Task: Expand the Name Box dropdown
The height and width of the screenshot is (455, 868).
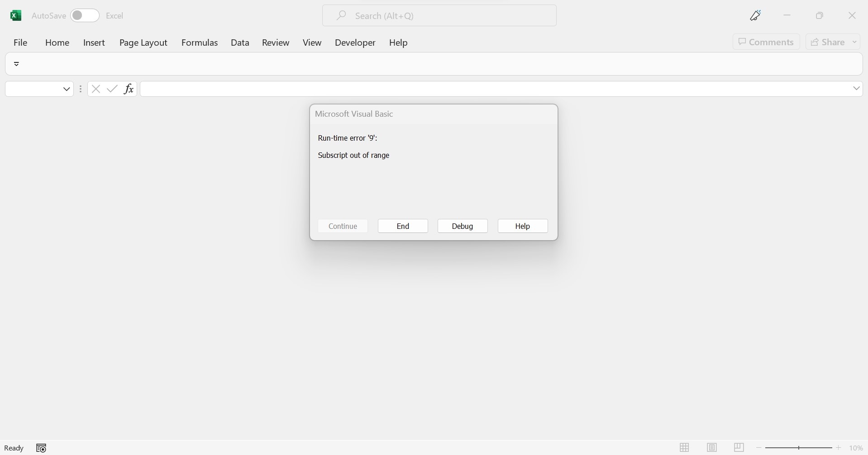Action: (67, 89)
